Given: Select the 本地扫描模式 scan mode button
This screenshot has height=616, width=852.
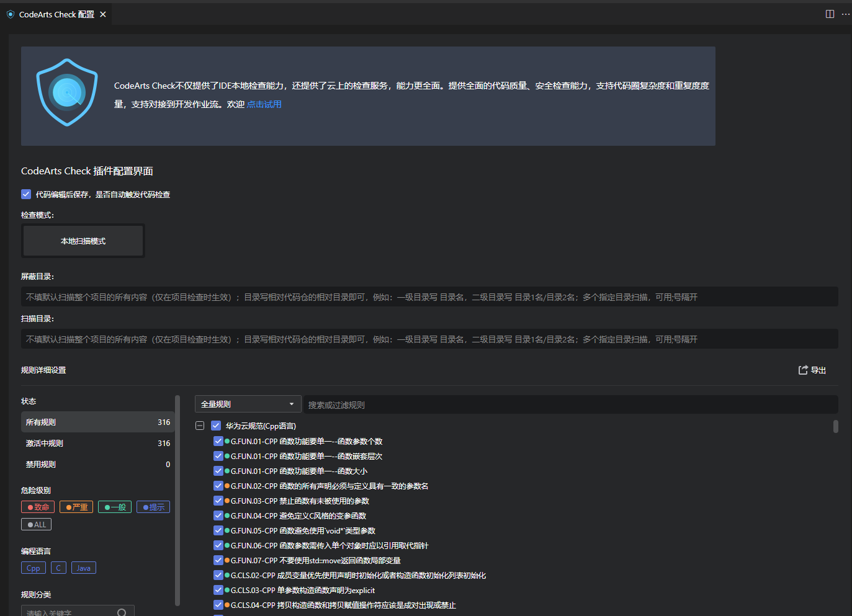Looking at the screenshot, I should tap(83, 240).
